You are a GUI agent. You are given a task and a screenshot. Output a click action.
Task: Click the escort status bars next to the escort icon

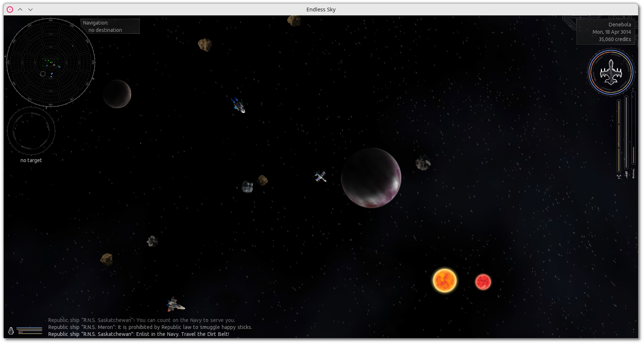pos(29,330)
